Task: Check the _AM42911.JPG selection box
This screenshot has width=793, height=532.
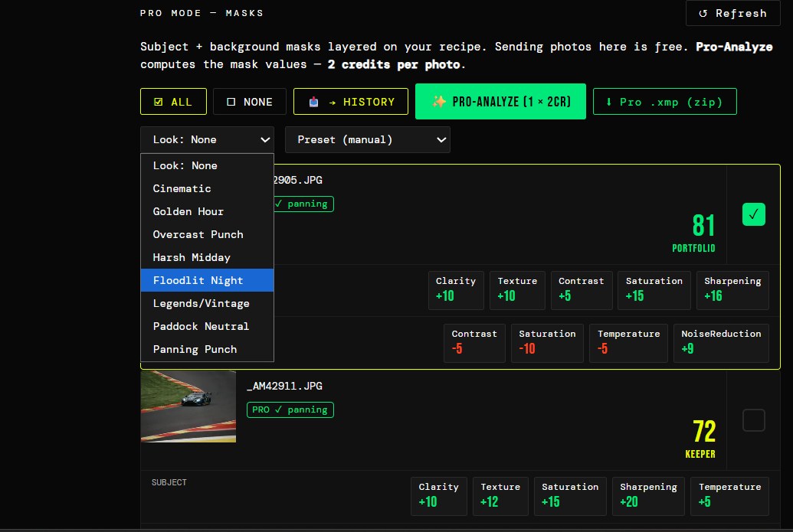Action: (754, 420)
